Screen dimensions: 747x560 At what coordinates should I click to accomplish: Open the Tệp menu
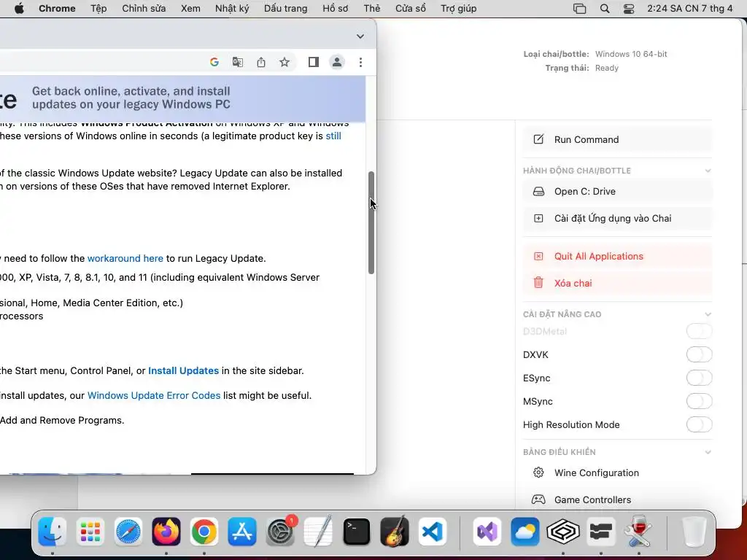(x=98, y=9)
